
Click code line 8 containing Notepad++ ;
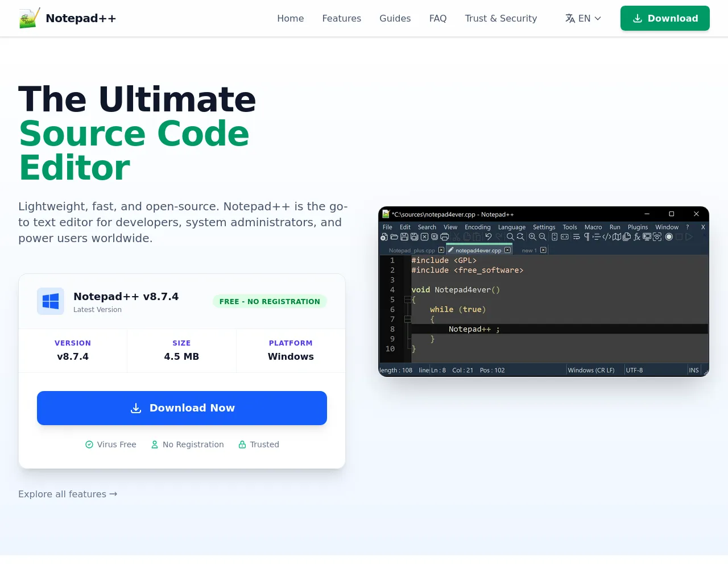(560, 329)
